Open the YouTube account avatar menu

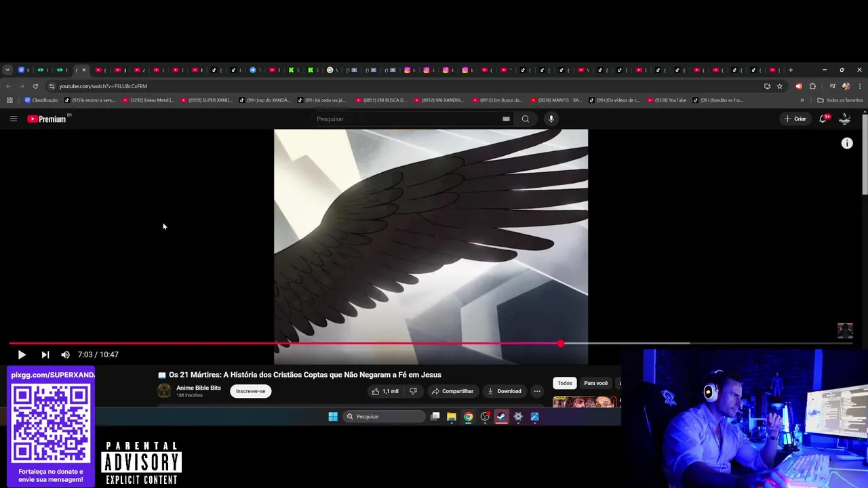pyautogui.click(x=845, y=119)
